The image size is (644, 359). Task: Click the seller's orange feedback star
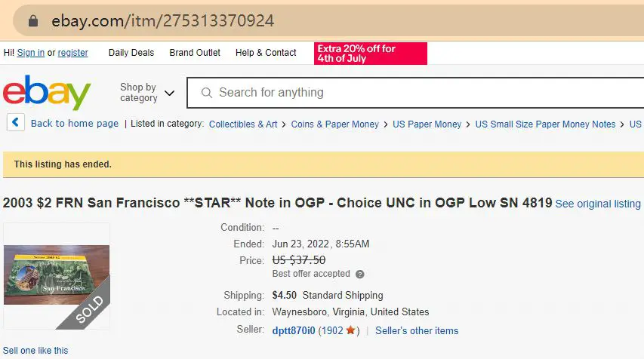350,330
